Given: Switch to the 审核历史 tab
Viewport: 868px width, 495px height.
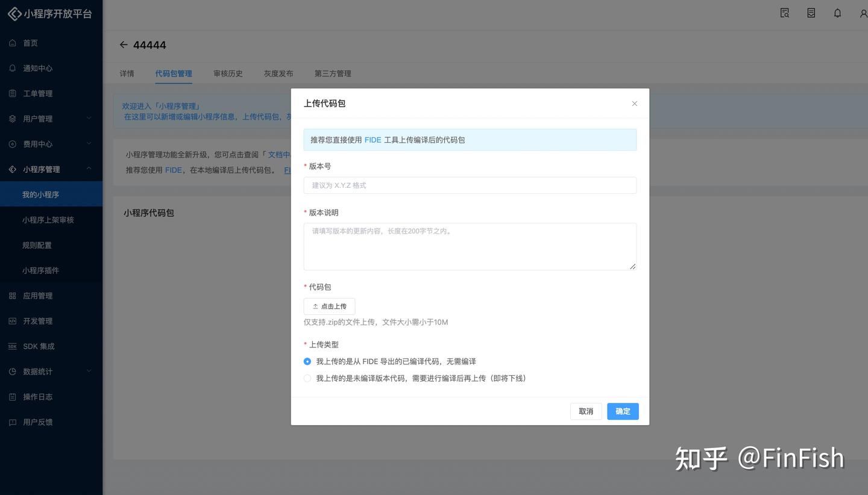Looking at the screenshot, I should click(x=228, y=73).
